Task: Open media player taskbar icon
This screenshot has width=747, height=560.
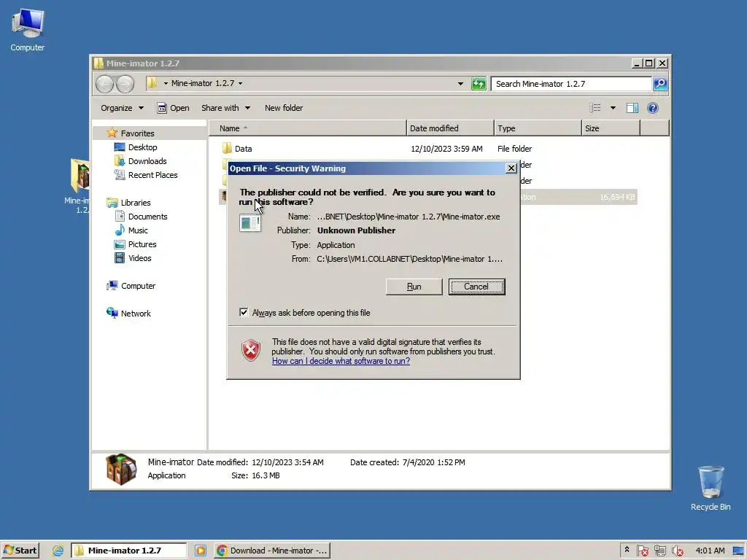Action: (201, 551)
